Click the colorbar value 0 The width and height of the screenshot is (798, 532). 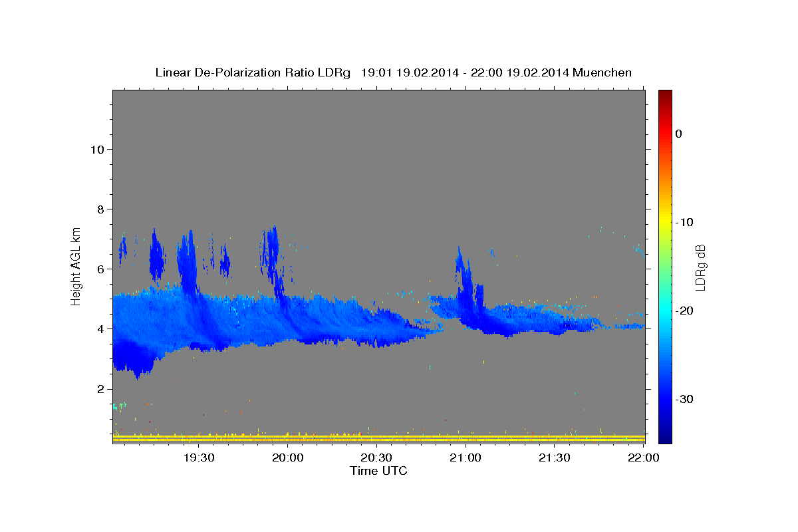(679, 134)
